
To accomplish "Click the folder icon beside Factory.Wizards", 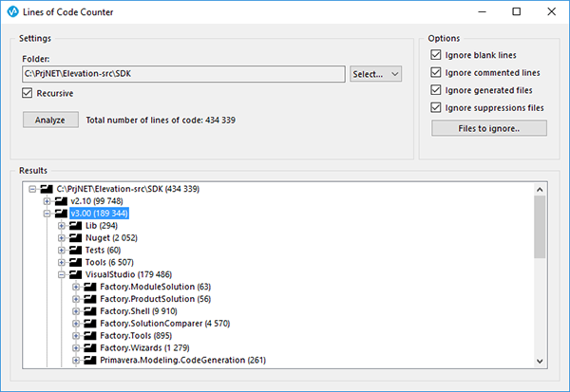I will (x=90, y=347).
